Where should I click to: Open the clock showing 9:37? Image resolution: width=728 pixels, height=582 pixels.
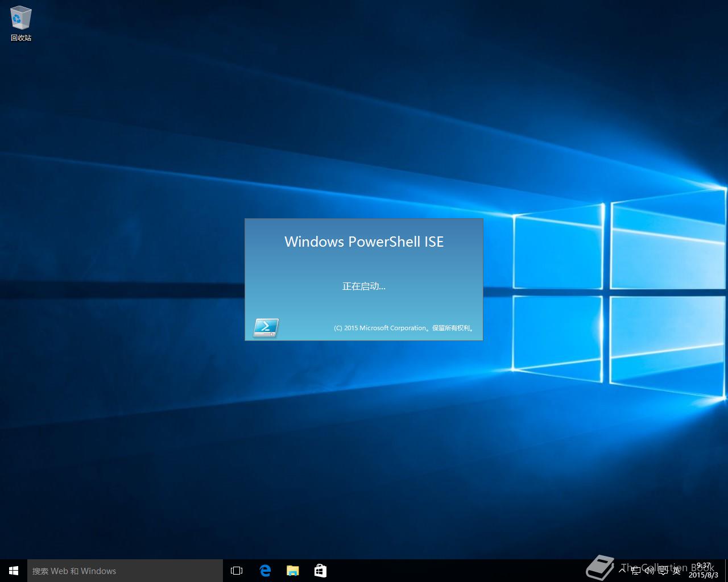[x=704, y=571]
